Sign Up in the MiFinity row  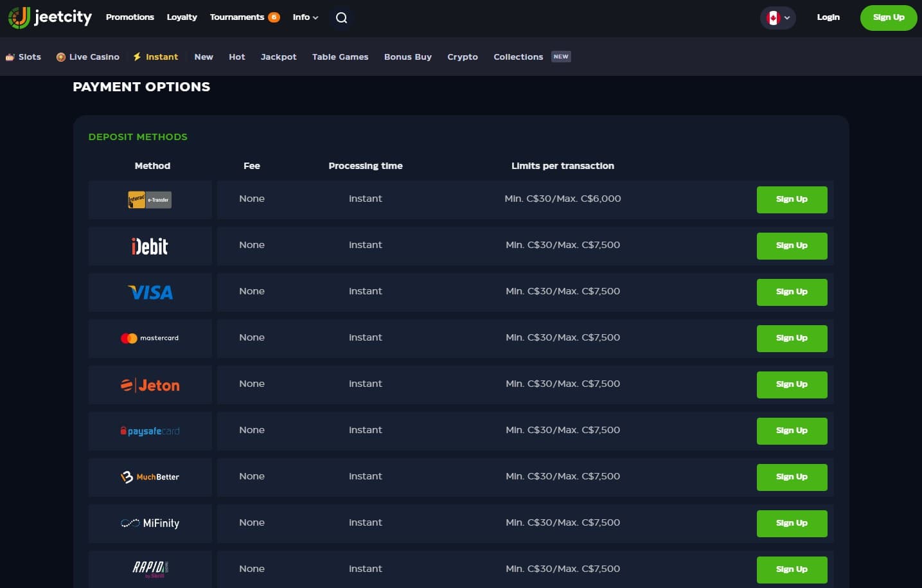click(792, 523)
